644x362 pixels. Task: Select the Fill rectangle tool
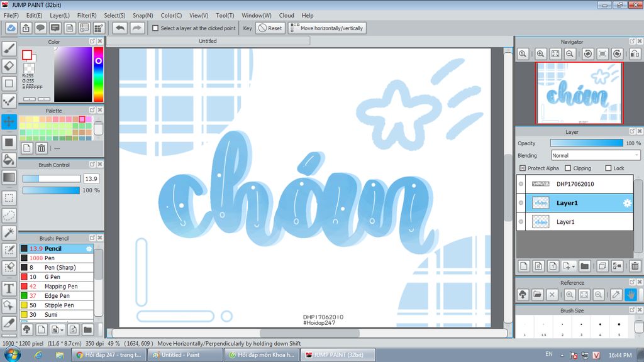9,143
